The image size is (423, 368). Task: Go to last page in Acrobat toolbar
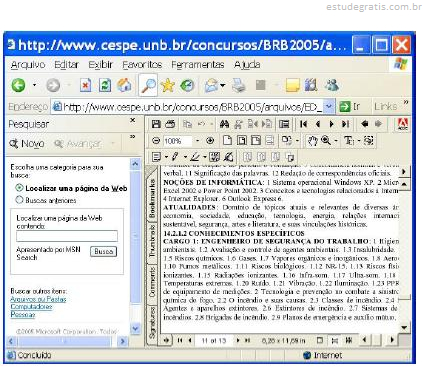pos(345,124)
